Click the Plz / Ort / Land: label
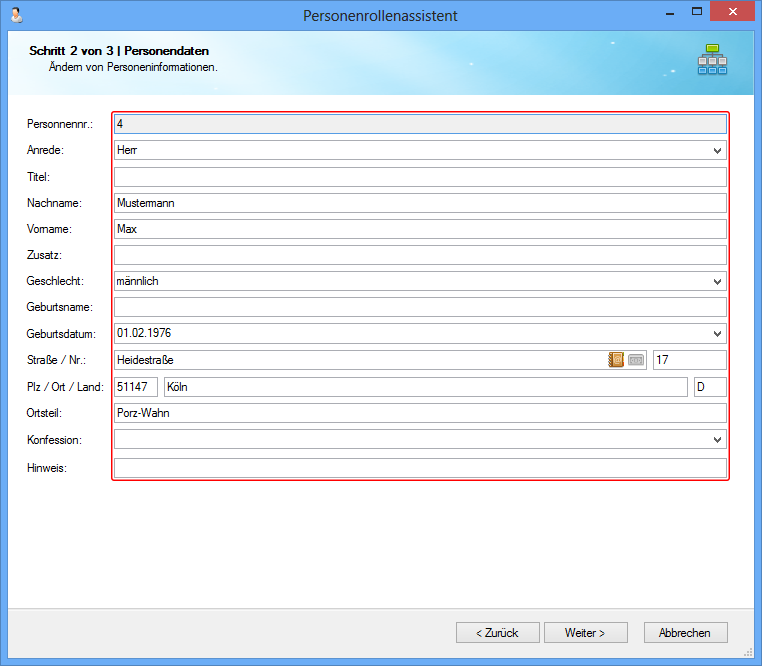 65,387
